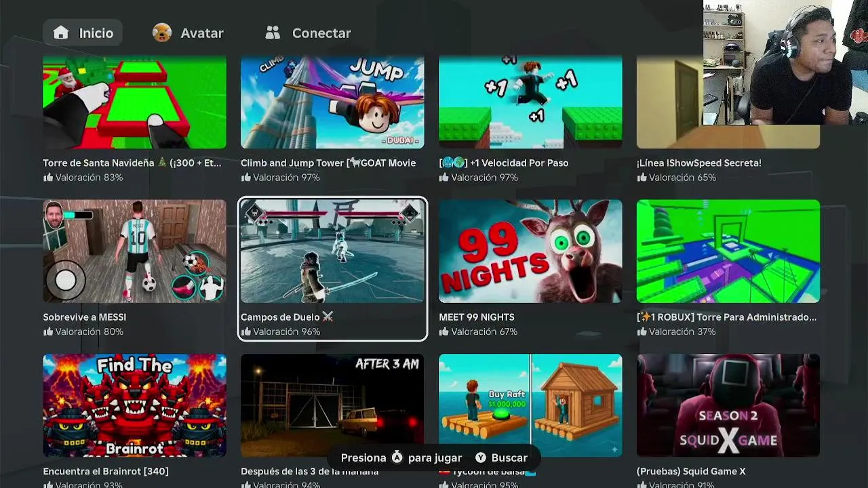Viewport: 868px width, 488px height.
Task: Click 'Valoración 96%' rating text
Action: (286, 331)
